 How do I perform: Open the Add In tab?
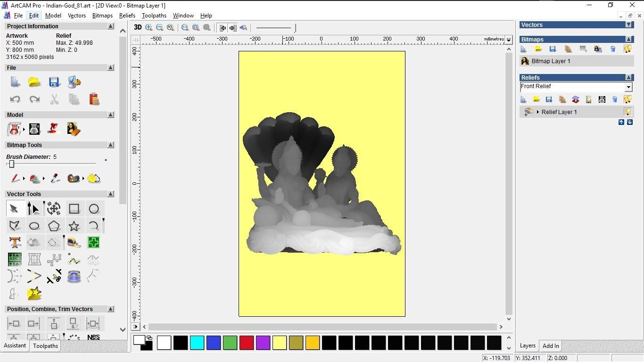[551, 346]
